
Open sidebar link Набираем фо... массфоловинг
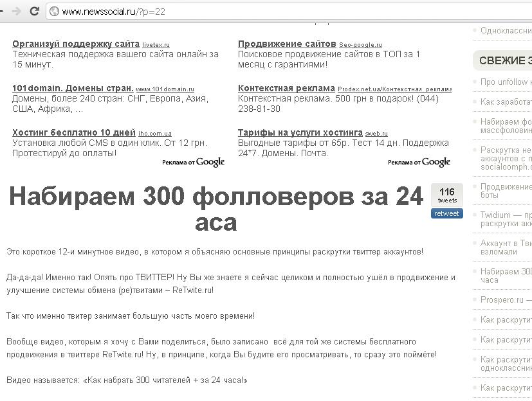506,126
